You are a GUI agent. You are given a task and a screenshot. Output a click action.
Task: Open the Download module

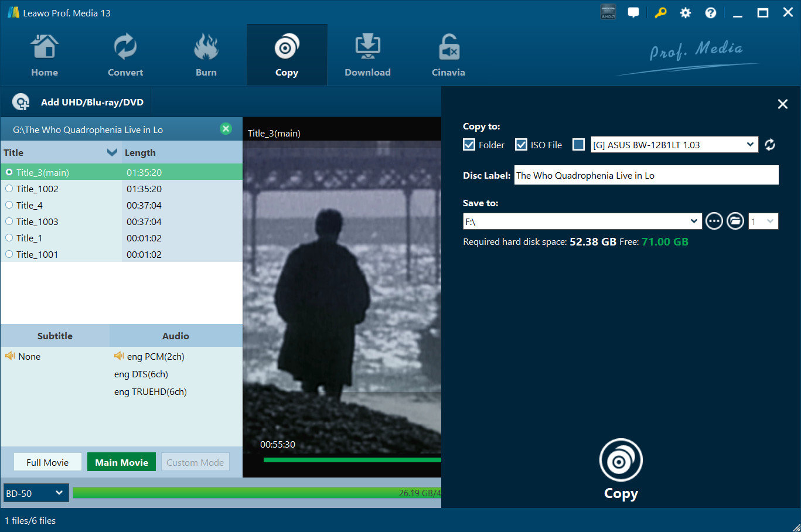(x=367, y=55)
